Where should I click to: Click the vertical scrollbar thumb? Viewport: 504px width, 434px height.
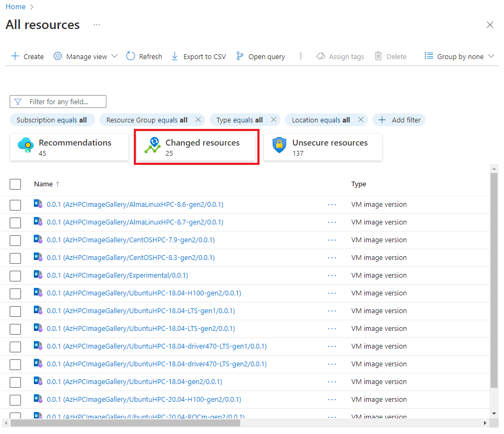(x=494, y=280)
